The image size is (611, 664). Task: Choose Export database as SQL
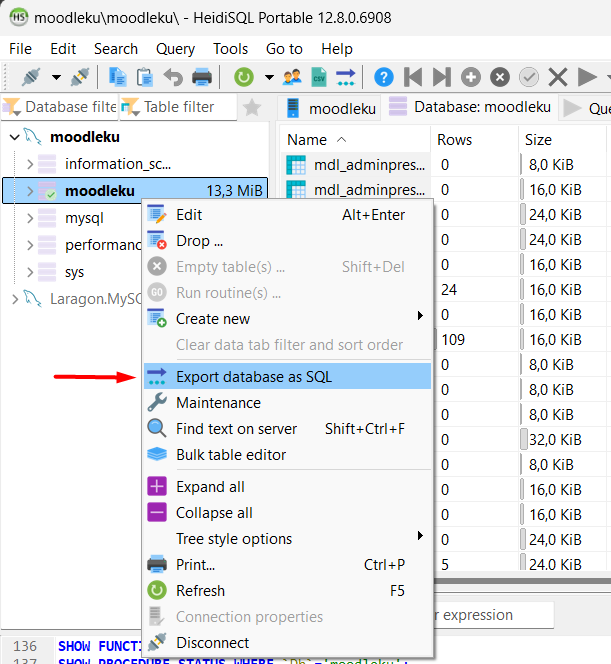pos(287,377)
